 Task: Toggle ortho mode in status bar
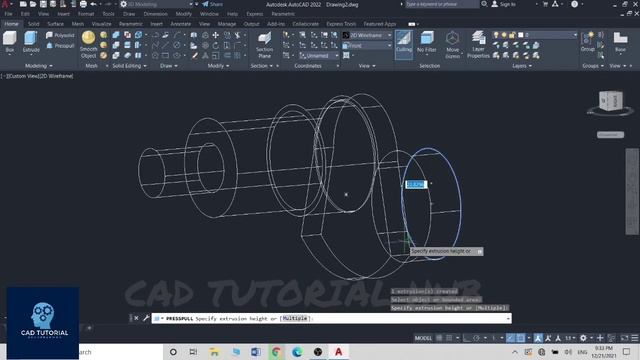click(x=467, y=338)
